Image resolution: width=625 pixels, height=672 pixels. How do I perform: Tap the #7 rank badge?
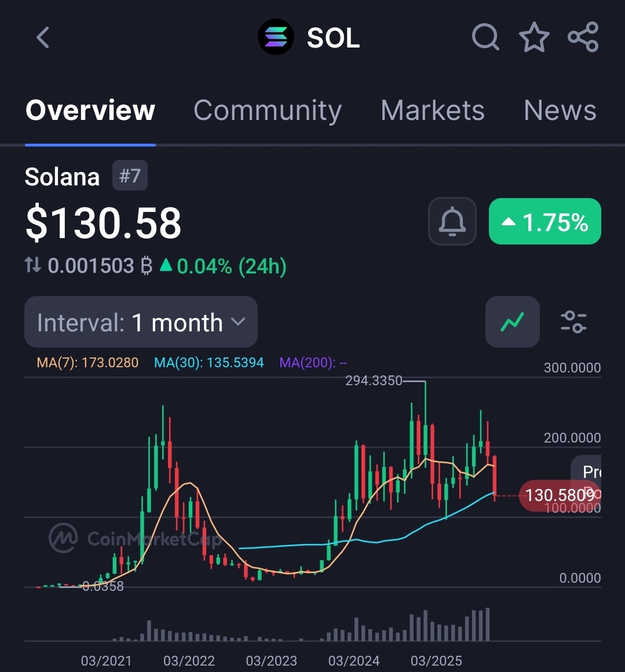tap(130, 176)
